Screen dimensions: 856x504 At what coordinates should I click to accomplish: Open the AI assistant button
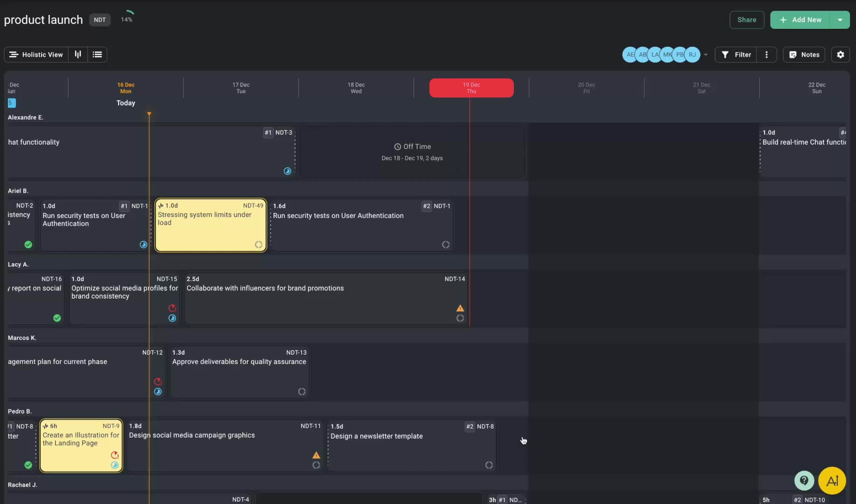click(x=832, y=481)
